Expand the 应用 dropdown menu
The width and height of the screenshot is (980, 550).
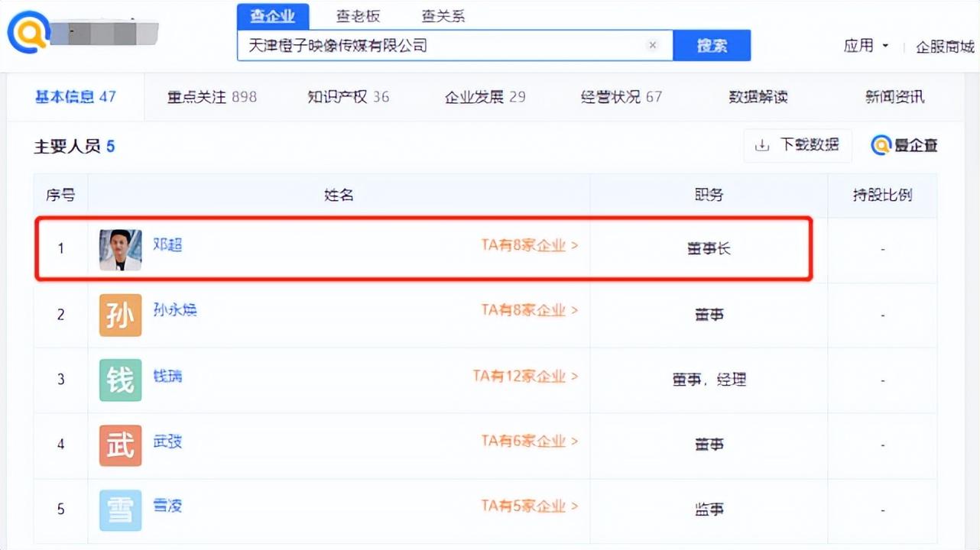point(865,46)
